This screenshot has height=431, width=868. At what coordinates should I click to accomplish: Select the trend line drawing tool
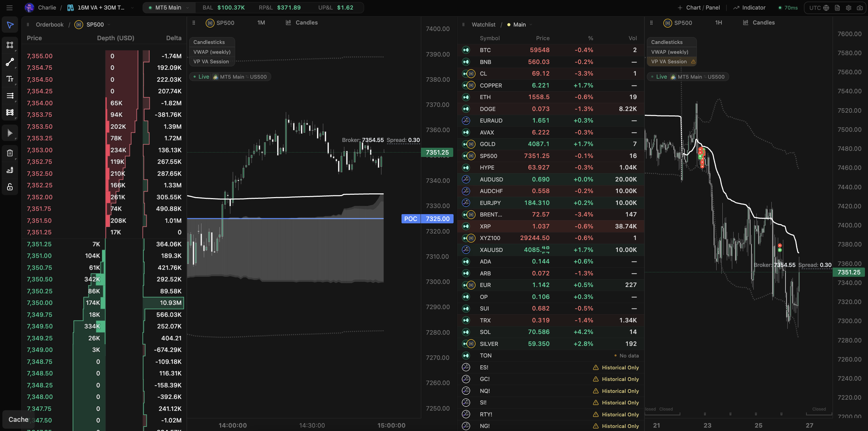tap(10, 62)
